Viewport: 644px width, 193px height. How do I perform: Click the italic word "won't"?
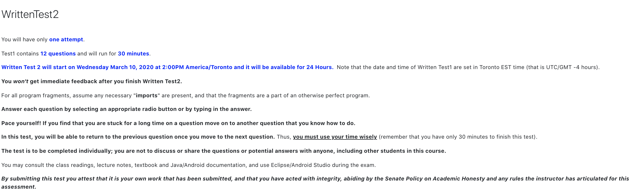21,81
